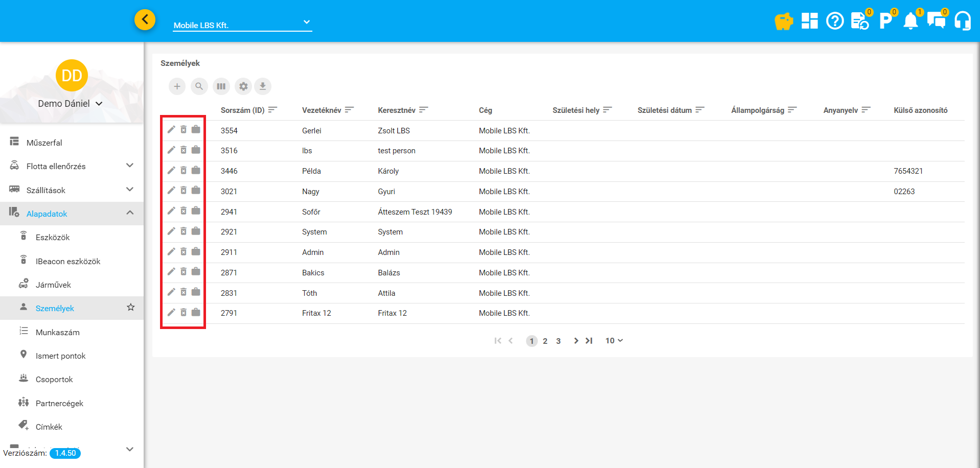Click the briefcase icon for Nagy Gyuri
Screen dimensions: 980x468
click(x=196, y=191)
